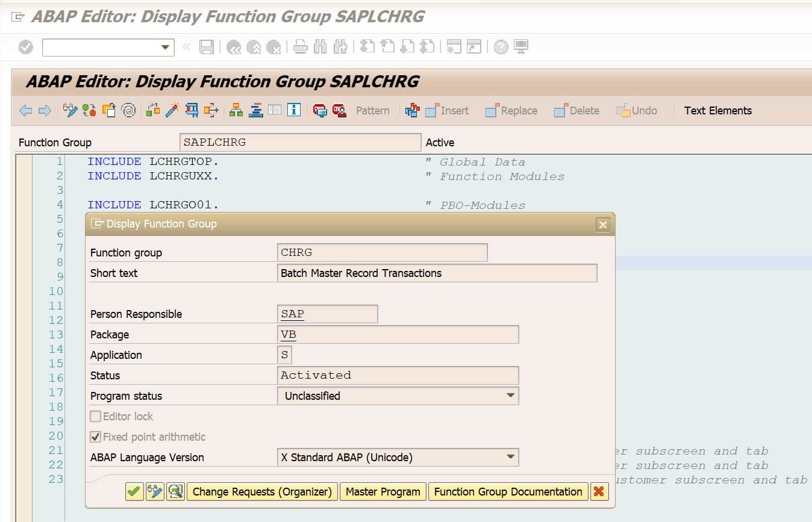Open Function Group Documentation
The height and width of the screenshot is (522, 812).
point(507,491)
